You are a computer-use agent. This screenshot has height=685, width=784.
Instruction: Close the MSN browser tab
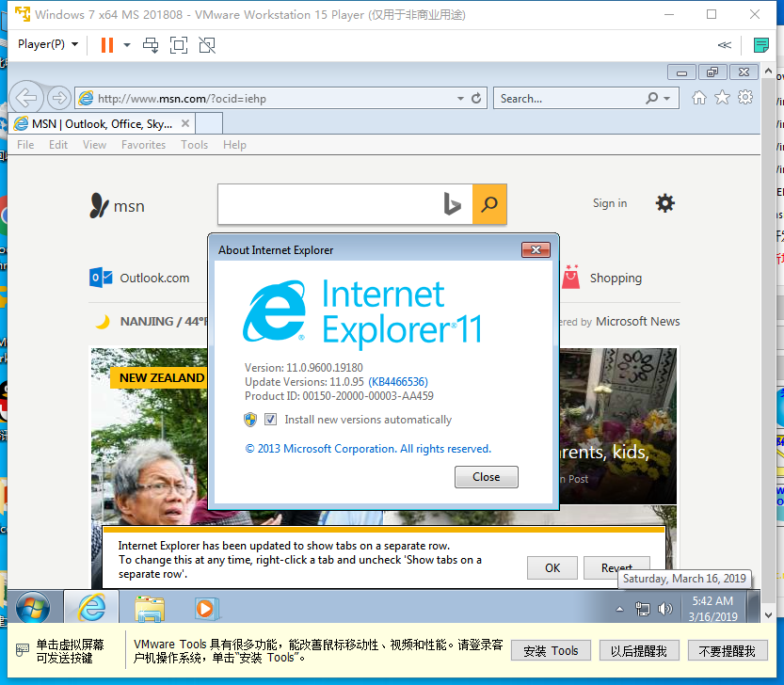click(185, 123)
